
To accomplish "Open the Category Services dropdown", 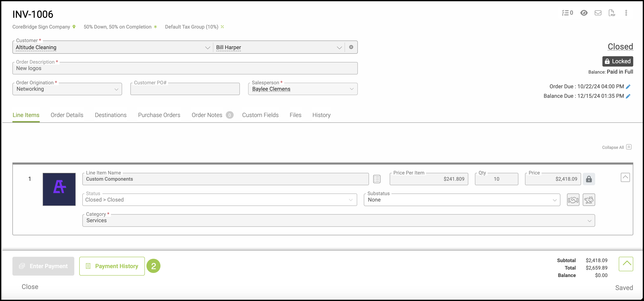I will pyautogui.click(x=338, y=221).
